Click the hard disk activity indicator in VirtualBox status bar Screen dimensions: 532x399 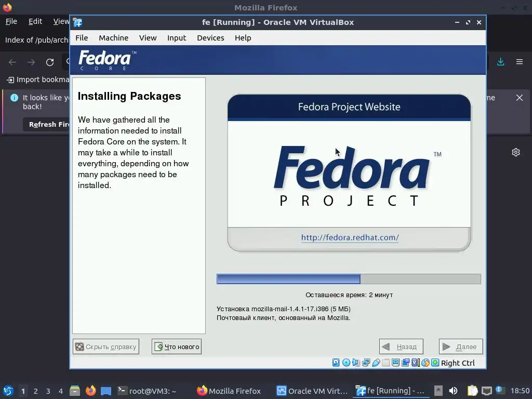click(336, 363)
